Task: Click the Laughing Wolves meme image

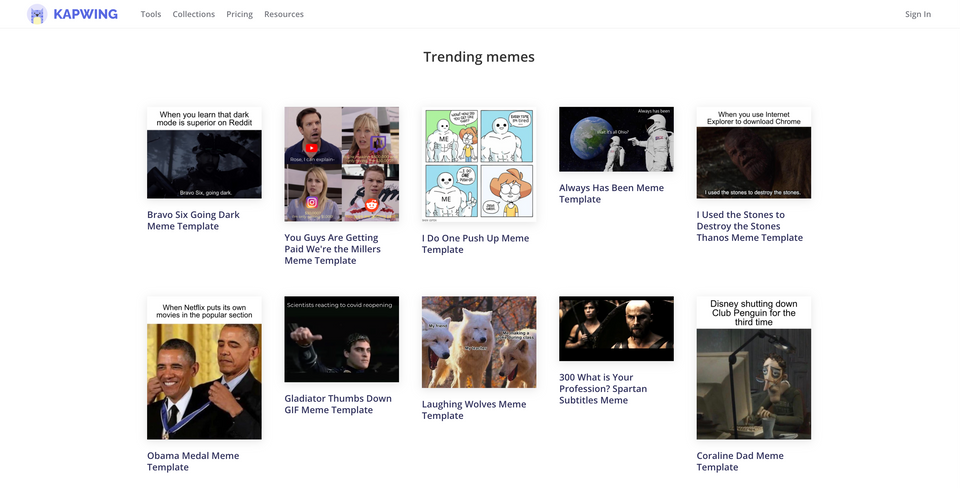Action: [479, 342]
